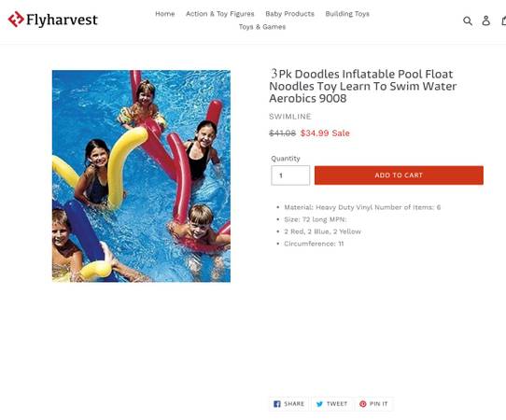Viewport: 506px width, 420px height.
Task: Add item to cart
Action: 399,175
